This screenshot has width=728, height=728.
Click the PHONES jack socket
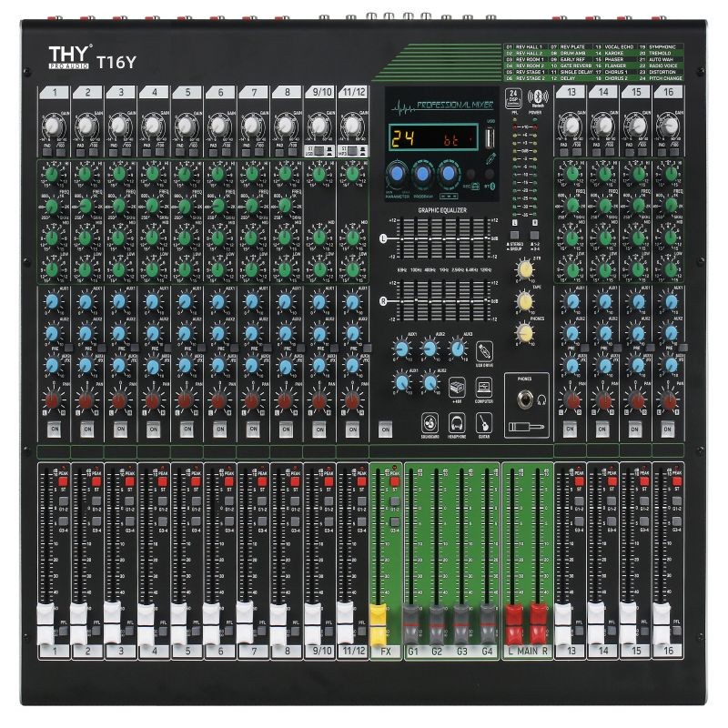[x=523, y=398]
